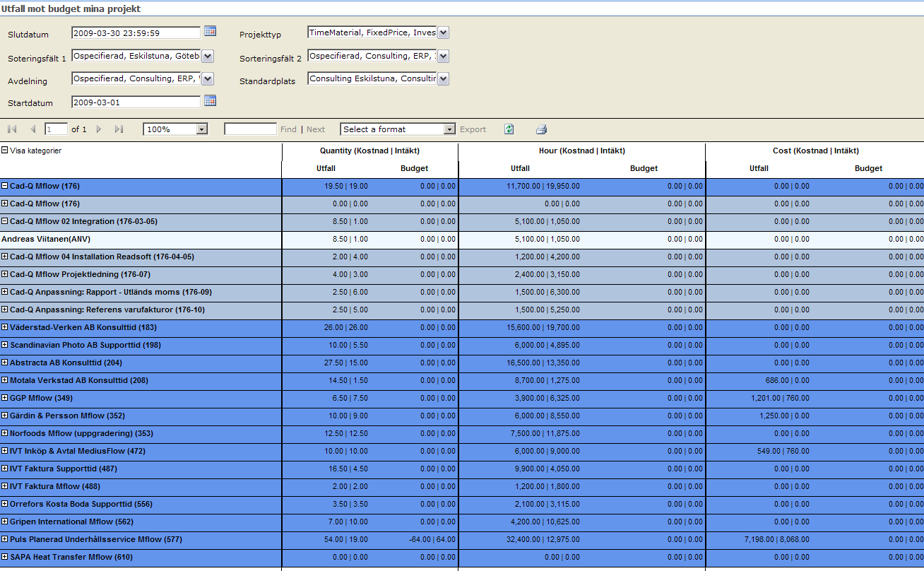Viewport: 924px width, 571px height.
Task: Click the Next search link
Action: [x=316, y=129]
